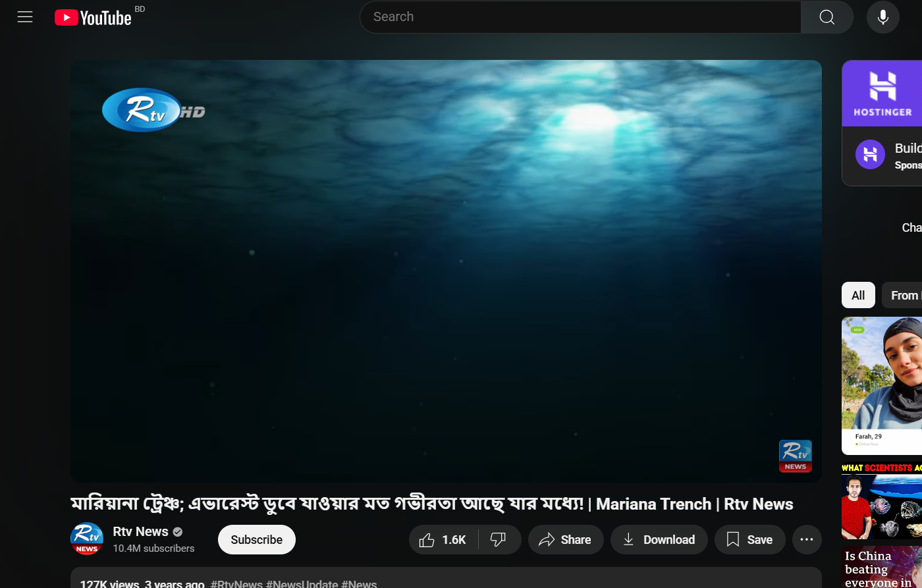This screenshot has width=922, height=588.
Task: Click the #RtvNews hashtag link
Action: pyautogui.click(x=236, y=583)
